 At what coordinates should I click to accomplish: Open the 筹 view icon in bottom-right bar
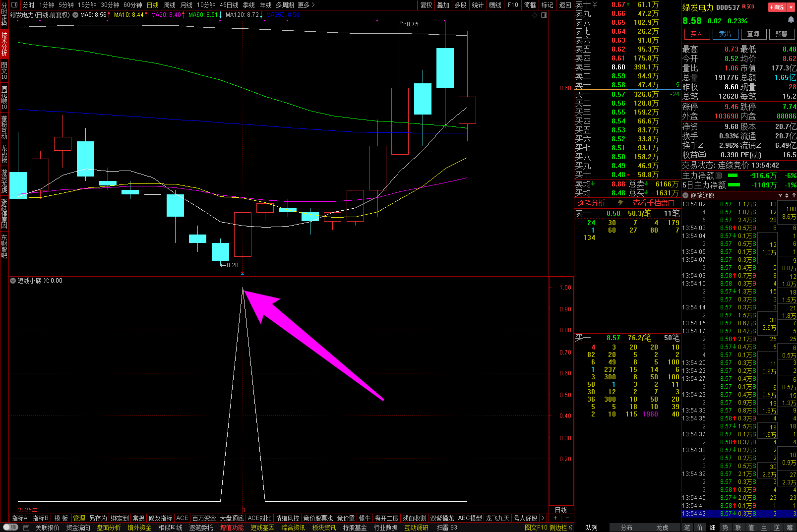[790, 528]
